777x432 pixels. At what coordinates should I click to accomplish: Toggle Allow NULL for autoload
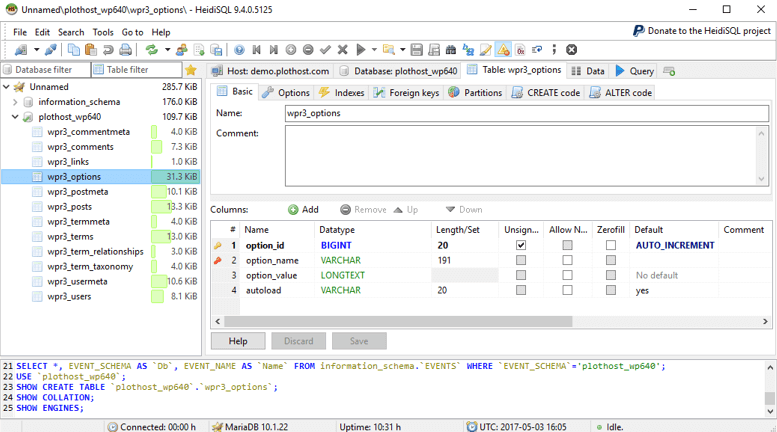pos(567,290)
